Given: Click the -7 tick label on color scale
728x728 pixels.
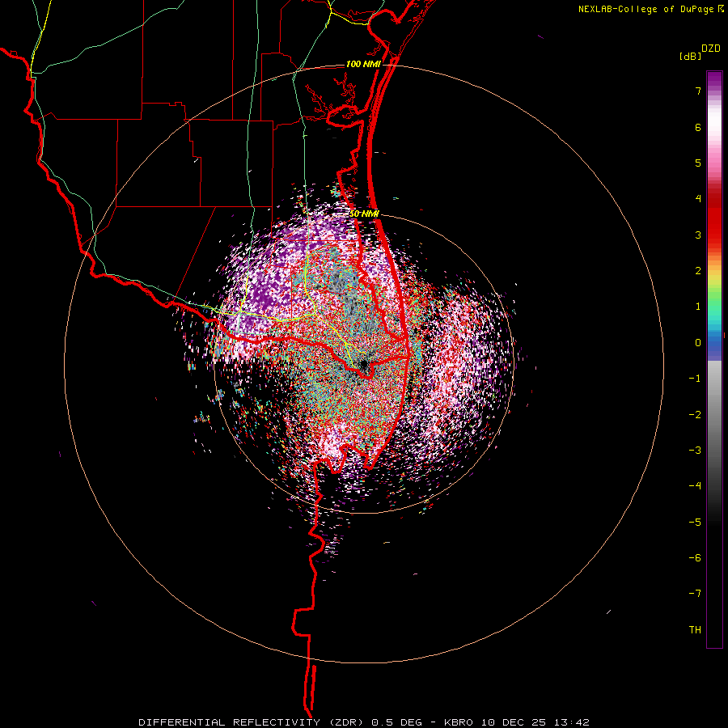Looking at the screenshot, I should point(695,594).
